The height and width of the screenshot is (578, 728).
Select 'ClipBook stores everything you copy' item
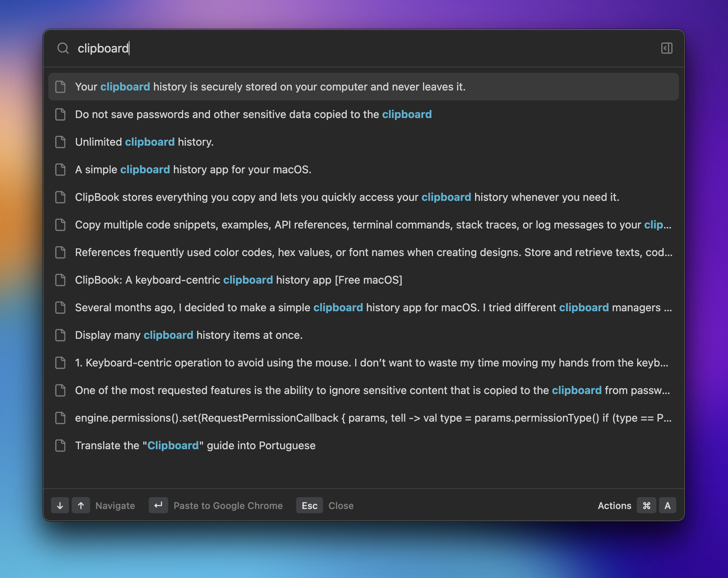[364, 197]
